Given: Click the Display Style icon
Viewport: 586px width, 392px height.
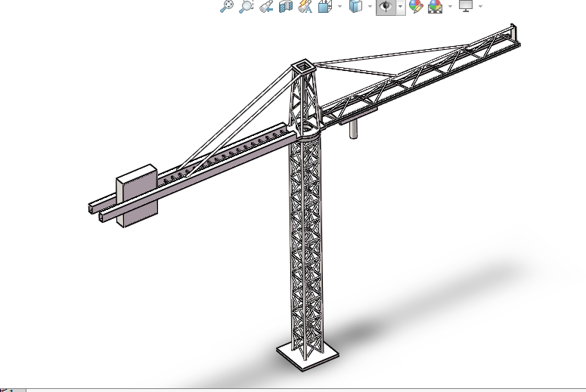Looking at the screenshot, I should point(356,6).
